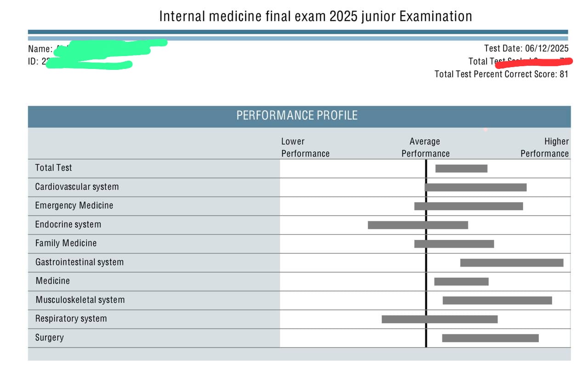
Task: Select the Musculoskeletal system row label
Action: point(80,300)
